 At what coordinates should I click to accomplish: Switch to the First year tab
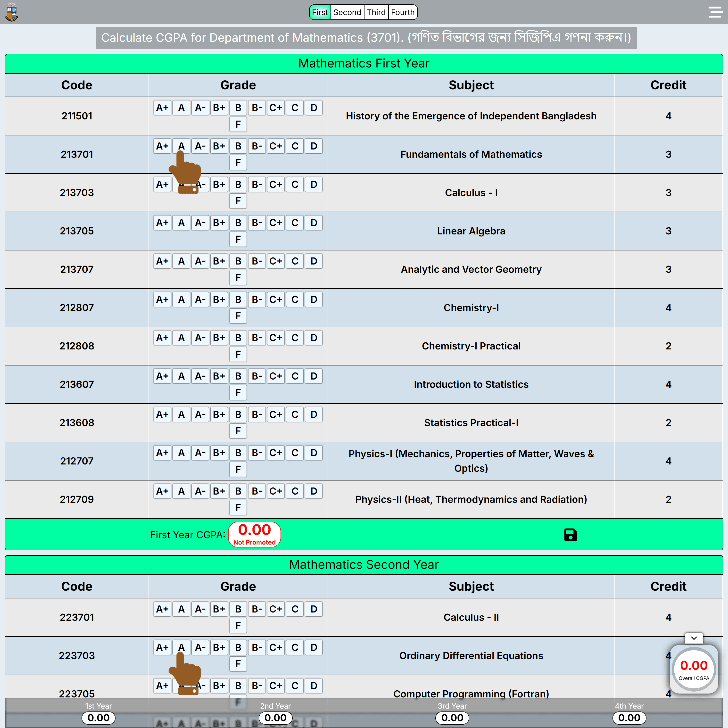coord(320,12)
